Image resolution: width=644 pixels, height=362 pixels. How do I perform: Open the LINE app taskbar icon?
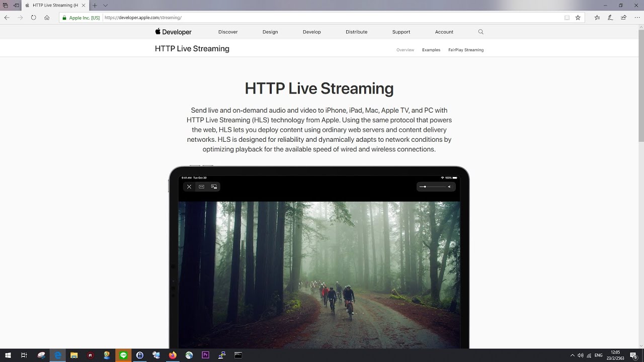(123, 355)
